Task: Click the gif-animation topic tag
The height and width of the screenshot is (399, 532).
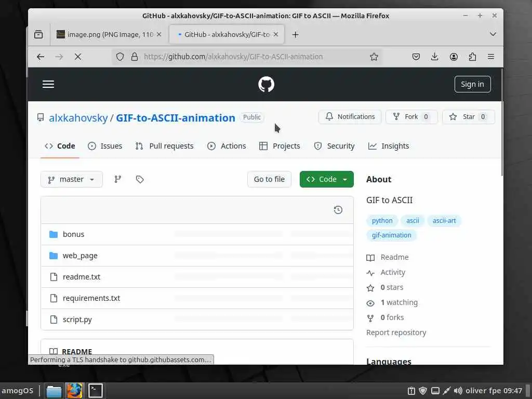Action: point(392,235)
